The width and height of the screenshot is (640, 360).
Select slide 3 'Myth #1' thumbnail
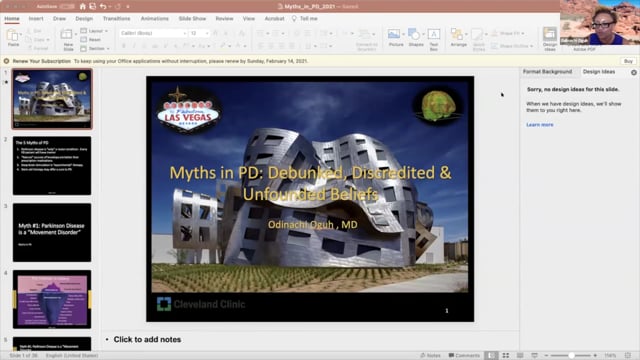click(52, 233)
